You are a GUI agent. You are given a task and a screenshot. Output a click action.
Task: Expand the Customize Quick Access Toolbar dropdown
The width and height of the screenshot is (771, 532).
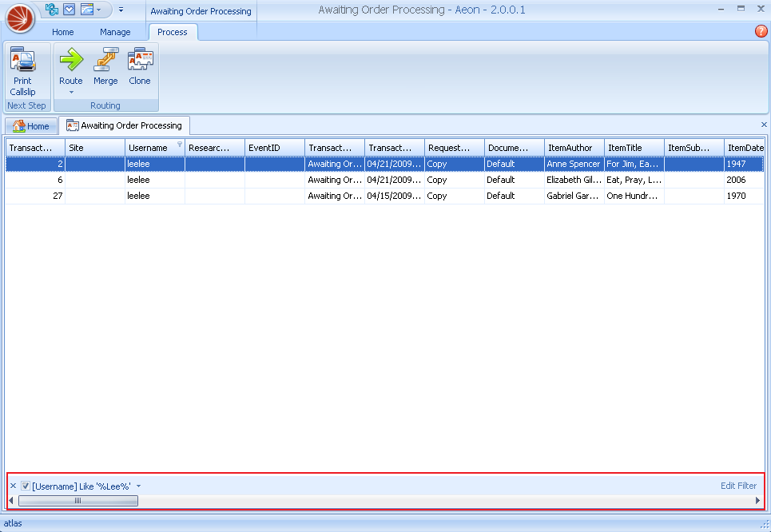(121, 10)
